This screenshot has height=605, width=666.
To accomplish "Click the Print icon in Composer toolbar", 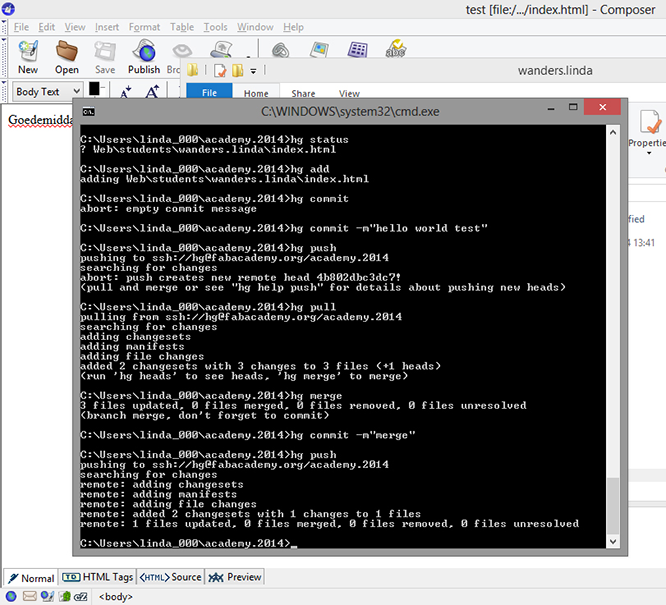I will pyautogui.click(x=221, y=50).
